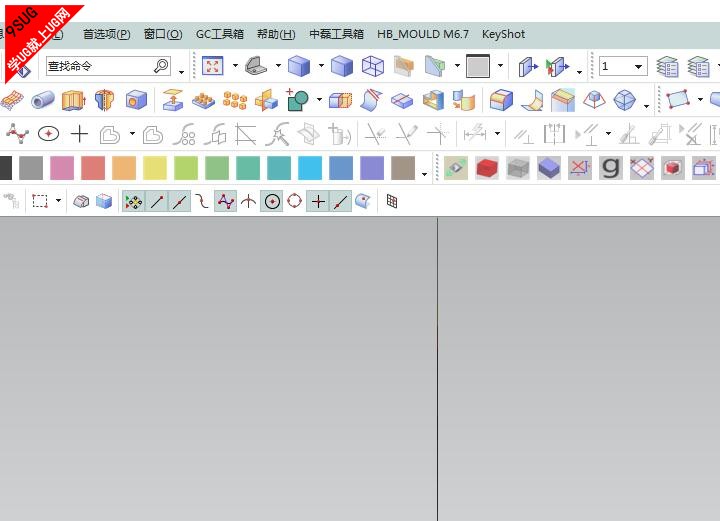
Task: Toggle Mid Point snap
Action: coord(180,202)
